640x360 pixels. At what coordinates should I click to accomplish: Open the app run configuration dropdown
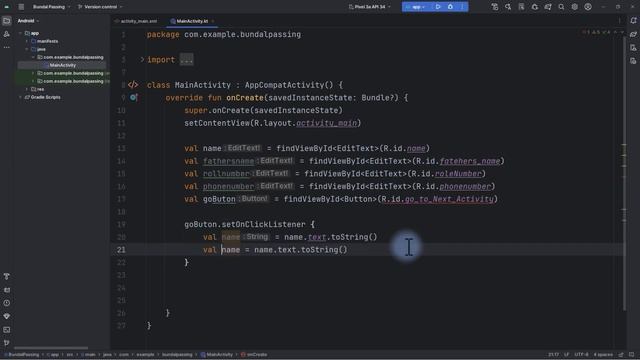(416, 7)
